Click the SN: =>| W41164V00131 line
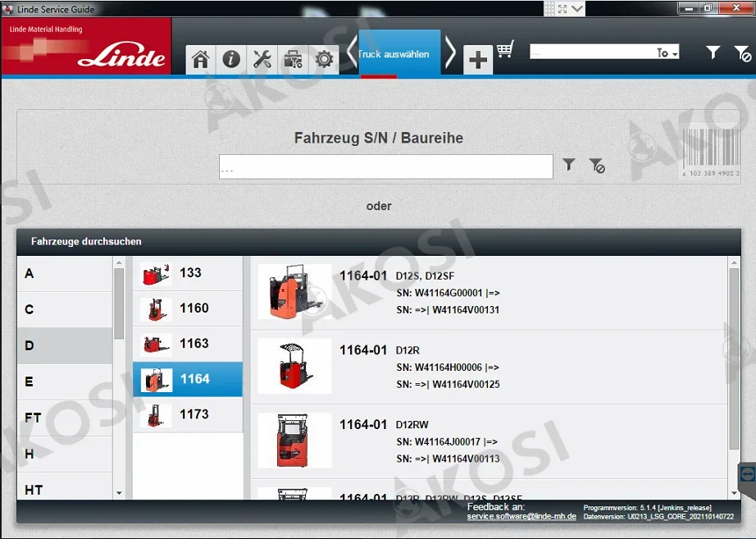Image resolution: width=756 pixels, height=539 pixels. tap(448, 310)
